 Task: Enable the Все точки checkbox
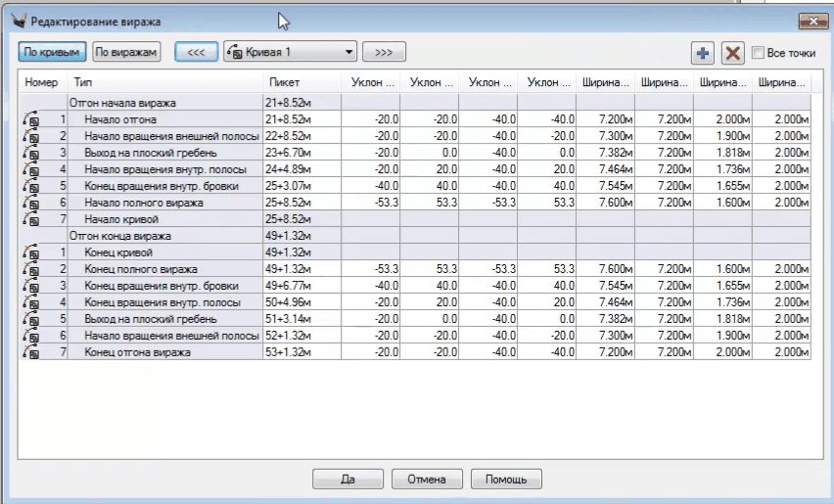pos(758,52)
